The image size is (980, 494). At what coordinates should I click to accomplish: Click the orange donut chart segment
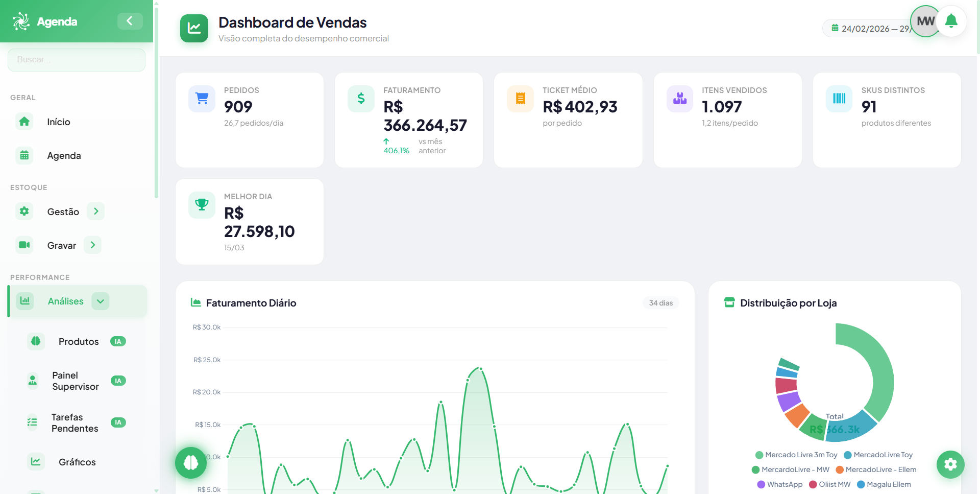point(796,415)
